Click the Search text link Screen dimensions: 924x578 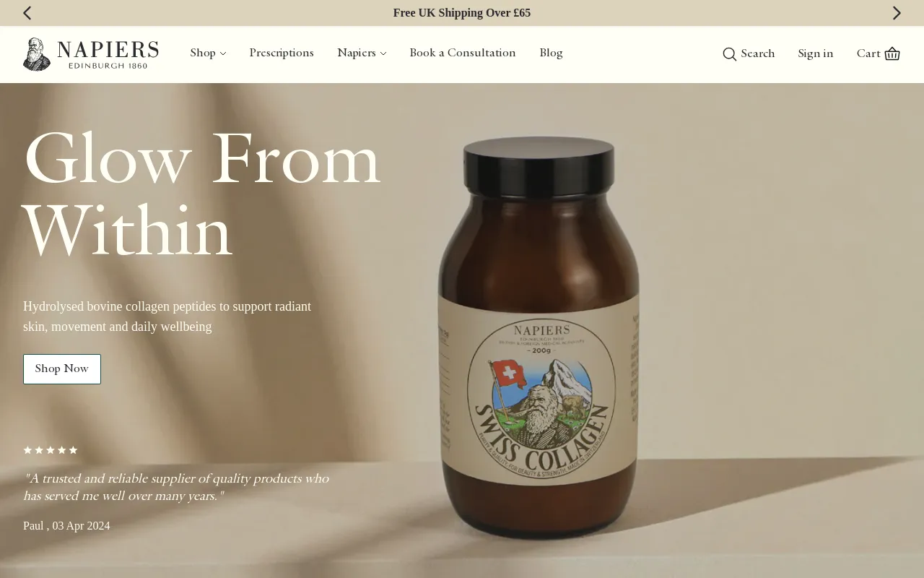758,53
